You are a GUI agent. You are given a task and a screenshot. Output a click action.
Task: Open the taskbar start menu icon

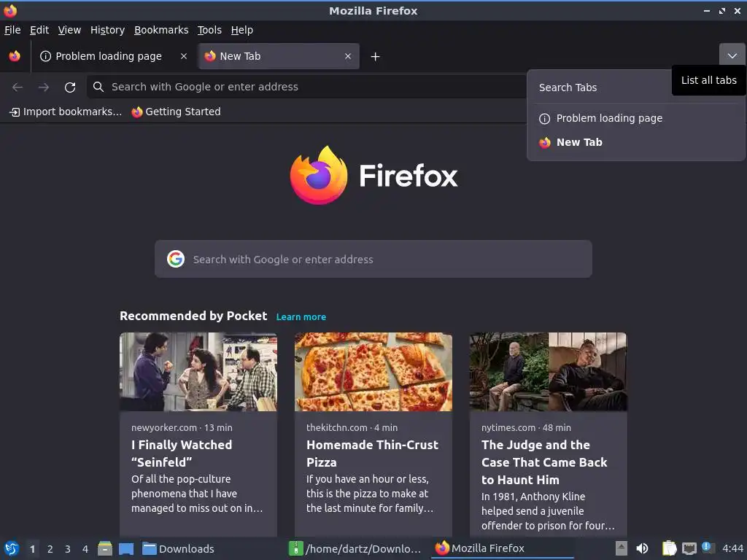coord(12,548)
